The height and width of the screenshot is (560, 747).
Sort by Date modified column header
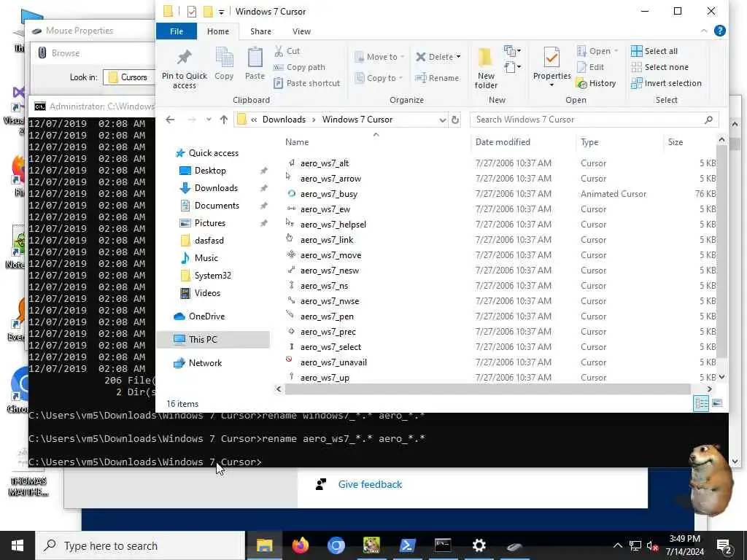pyautogui.click(x=503, y=142)
